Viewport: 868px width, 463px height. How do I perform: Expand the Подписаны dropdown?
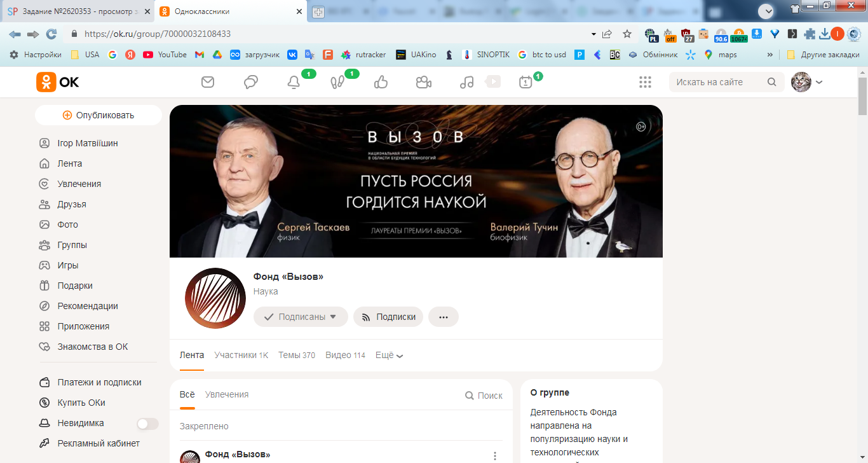(301, 317)
